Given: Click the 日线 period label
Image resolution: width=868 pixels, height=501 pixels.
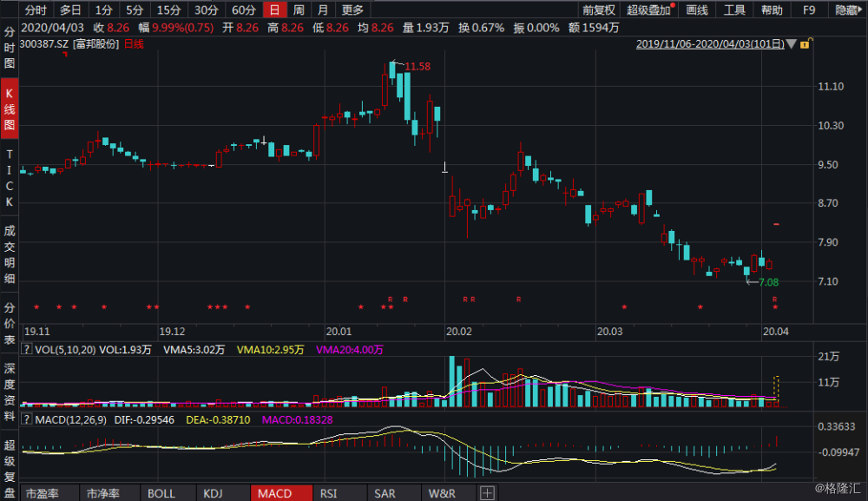Looking at the screenshot, I should [134, 43].
